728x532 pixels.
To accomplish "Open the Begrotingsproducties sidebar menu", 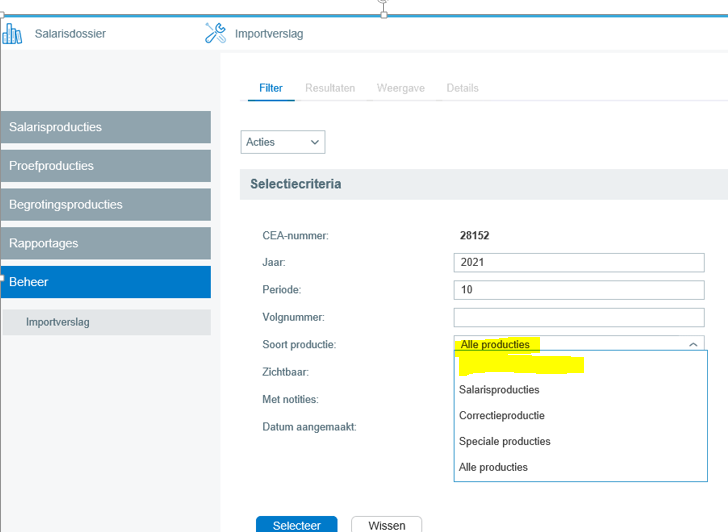I will (106, 204).
